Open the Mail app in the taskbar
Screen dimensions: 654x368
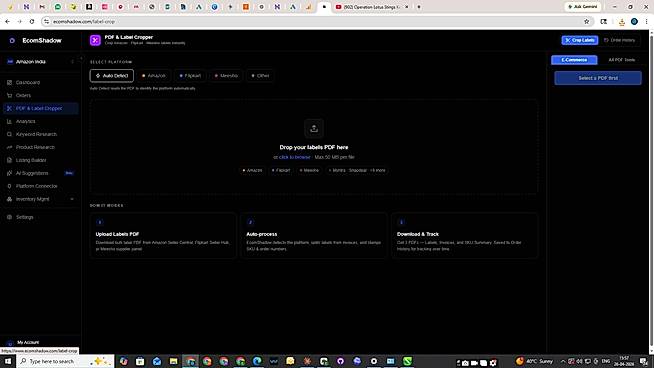157,361
